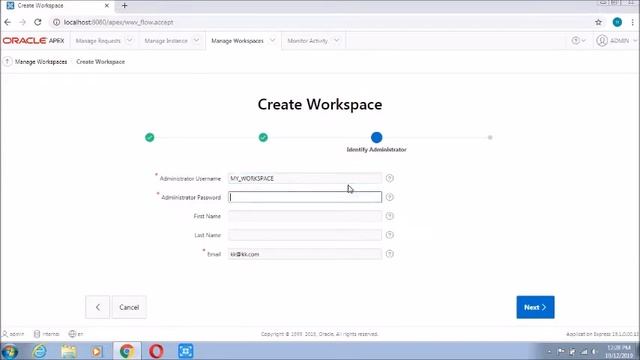The width and height of the screenshot is (640, 360).
Task: Open the Monitor Activity menu
Action: [x=308, y=41]
